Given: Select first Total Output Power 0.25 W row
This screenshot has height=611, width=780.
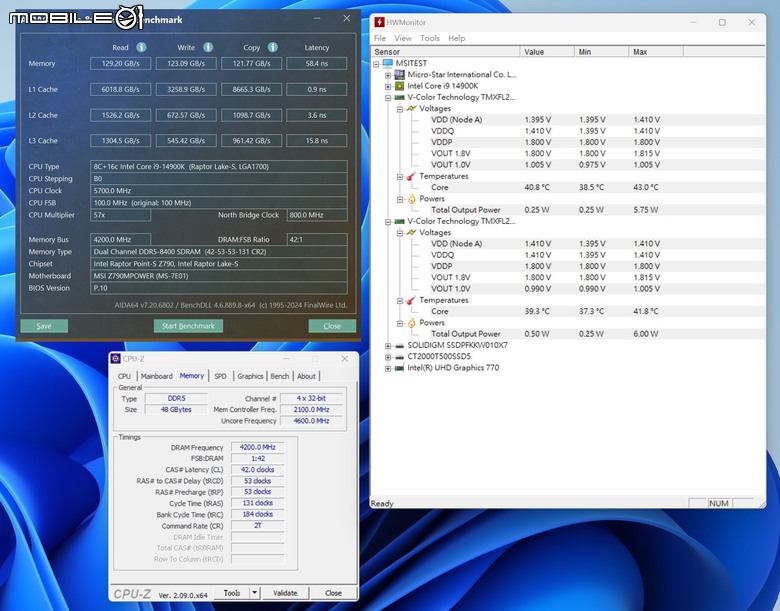Looking at the screenshot, I should pos(568,210).
